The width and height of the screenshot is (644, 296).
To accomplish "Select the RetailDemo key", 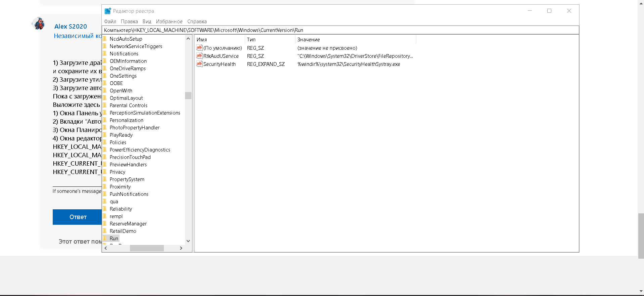I will point(123,231).
